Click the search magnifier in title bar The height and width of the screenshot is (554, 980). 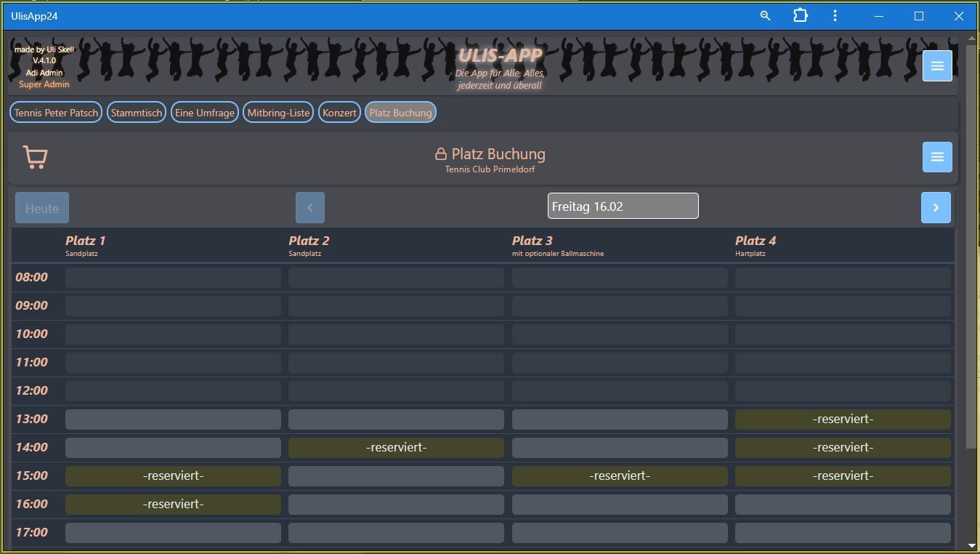(765, 15)
